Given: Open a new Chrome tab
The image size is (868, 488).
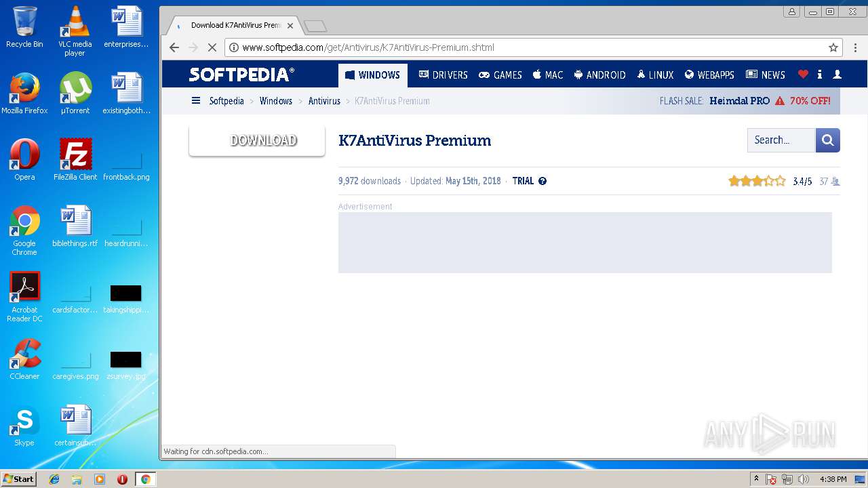Looking at the screenshot, I should pos(315,26).
